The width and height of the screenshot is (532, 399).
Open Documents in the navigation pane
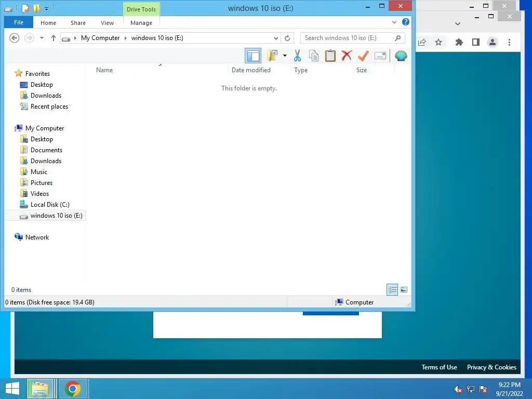click(x=46, y=150)
